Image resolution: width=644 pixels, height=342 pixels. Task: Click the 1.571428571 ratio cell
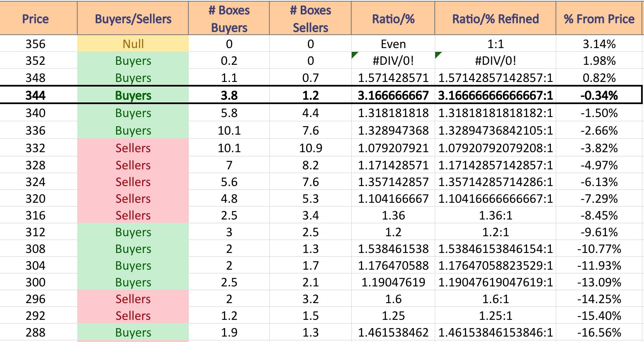tap(393, 78)
